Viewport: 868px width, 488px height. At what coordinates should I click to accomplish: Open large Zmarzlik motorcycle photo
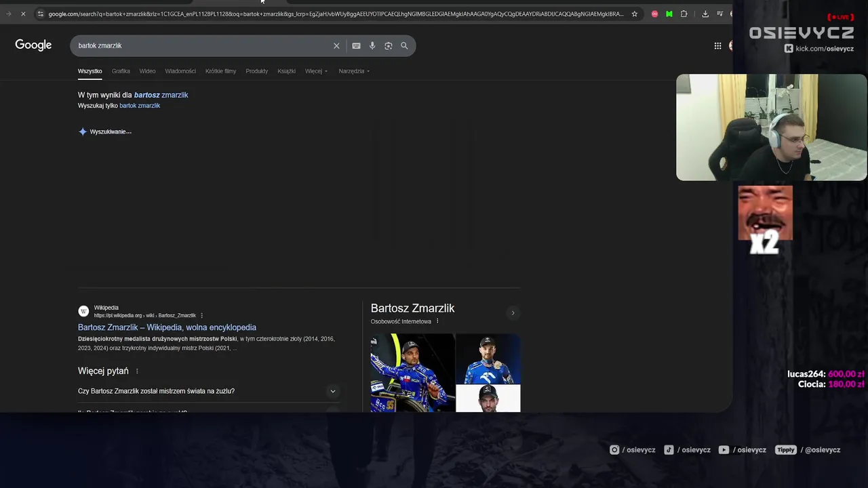click(x=412, y=373)
